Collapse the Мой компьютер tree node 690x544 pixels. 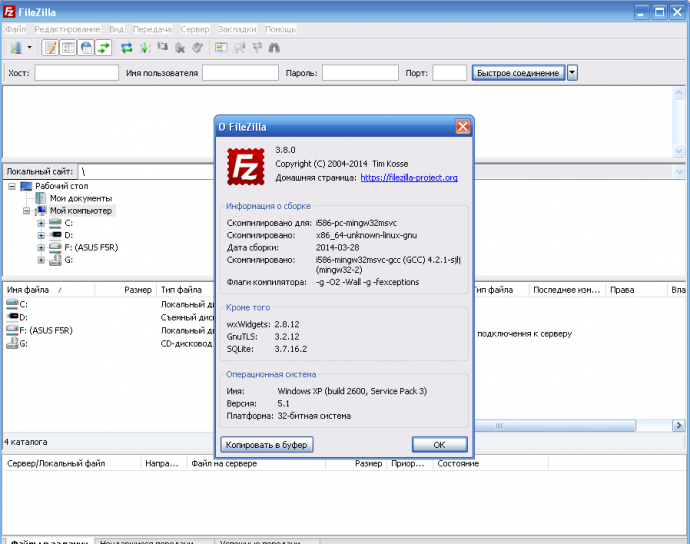pos(26,211)
